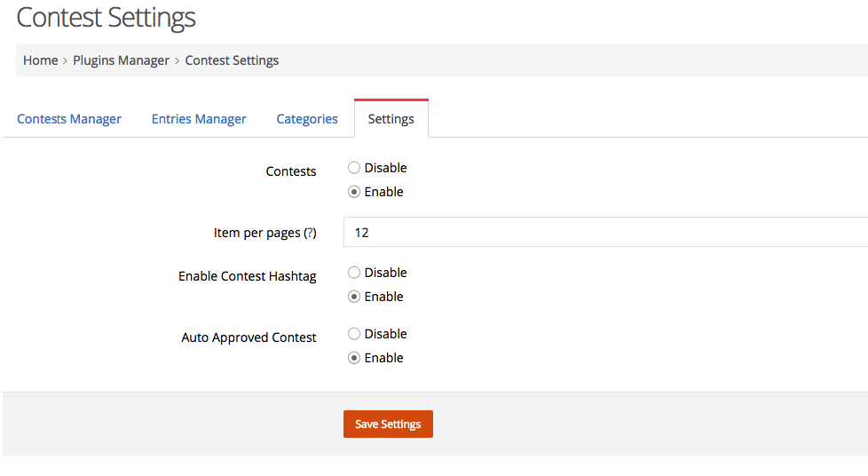Screen dimensions: 868x476
Task: Select Disable for Auto Approved Contest
Action: pos(354,334)
